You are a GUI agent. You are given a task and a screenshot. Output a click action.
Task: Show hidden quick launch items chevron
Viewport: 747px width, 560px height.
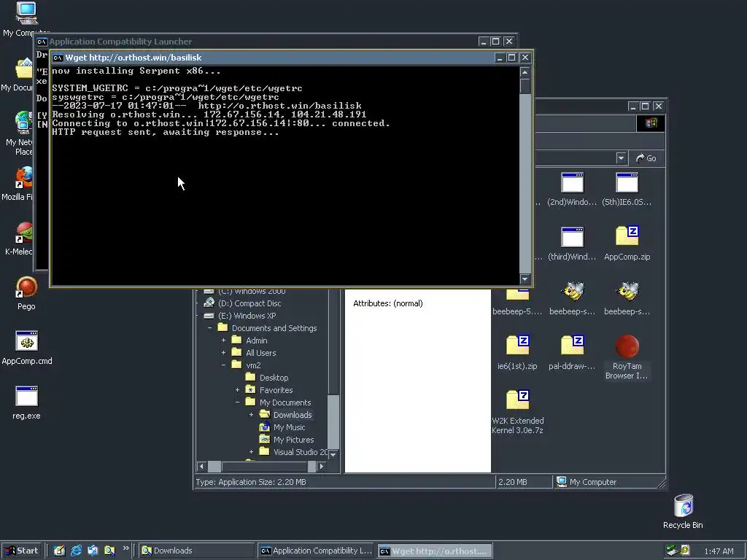click(125, 548)
